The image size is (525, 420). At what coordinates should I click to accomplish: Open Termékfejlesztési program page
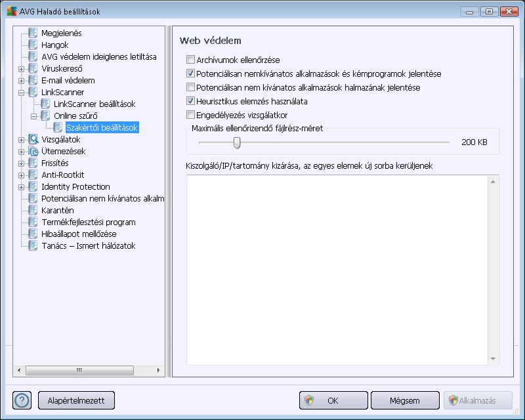coord(89,222)
